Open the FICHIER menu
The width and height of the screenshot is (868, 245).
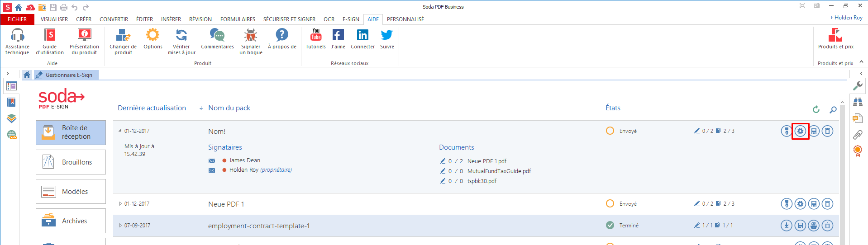click(17, 19)
